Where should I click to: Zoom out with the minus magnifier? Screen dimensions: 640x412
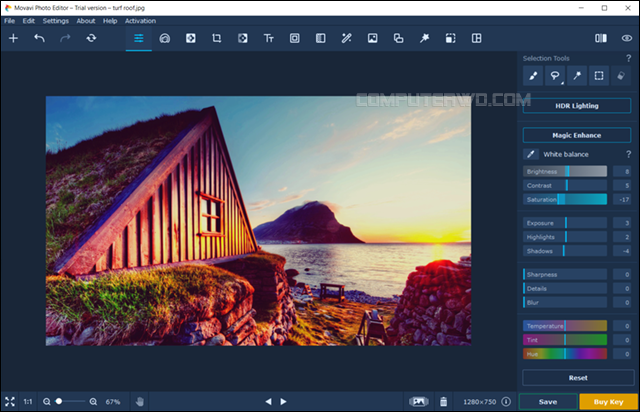click(x=47, y=402)
